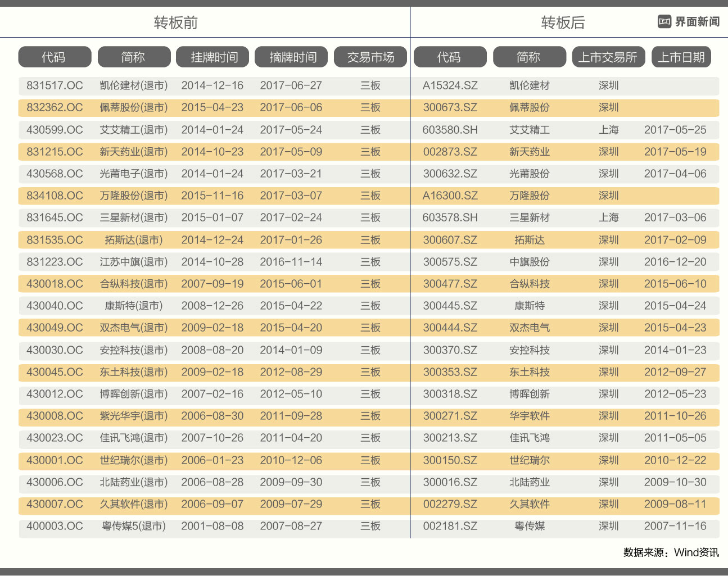Click the 粤传媒5(退市) cell

point(134,526)
